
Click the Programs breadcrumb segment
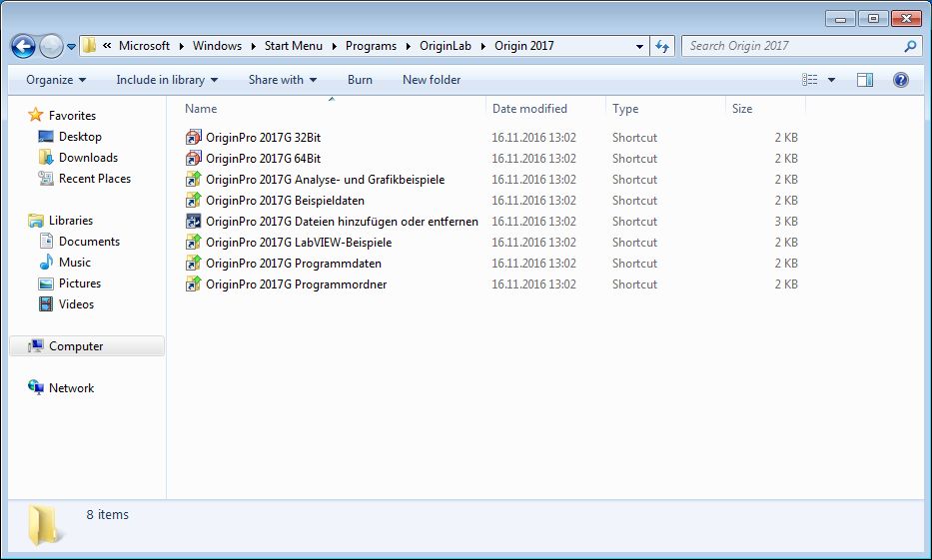pos(371,46)
